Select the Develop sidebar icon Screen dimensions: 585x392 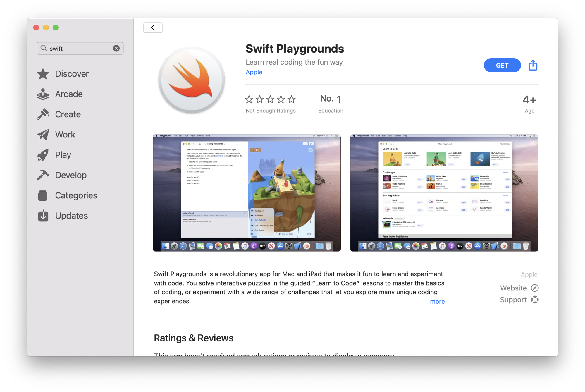tap(44, 175)
